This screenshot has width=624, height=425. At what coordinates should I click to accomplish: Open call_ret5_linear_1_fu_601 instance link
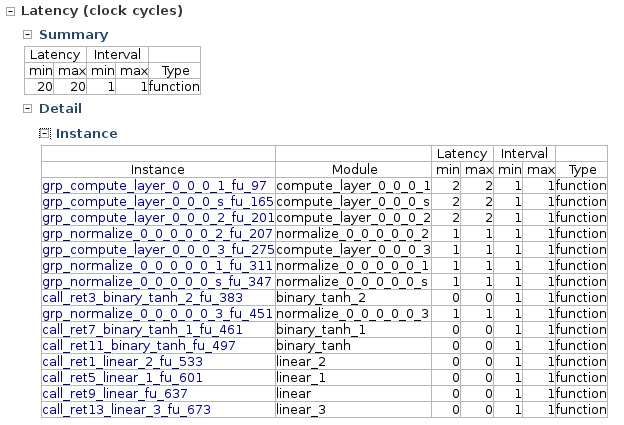point(123,377)
